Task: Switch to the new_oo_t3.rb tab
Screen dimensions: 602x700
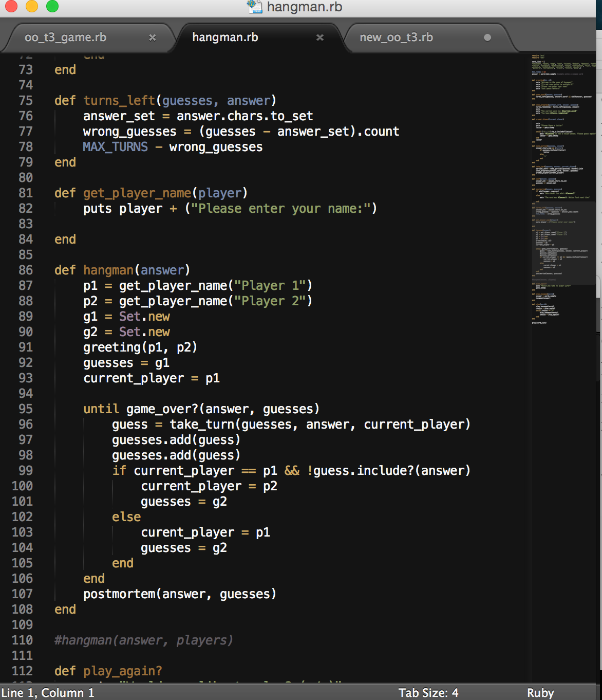Action: 397,38
